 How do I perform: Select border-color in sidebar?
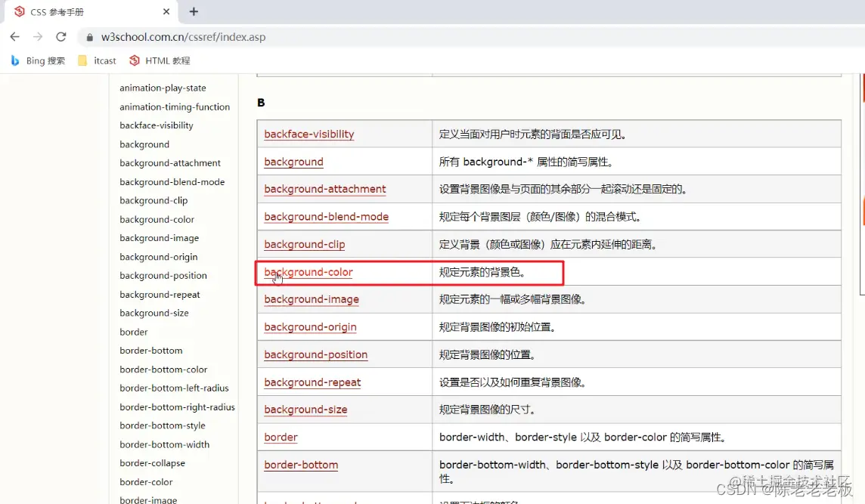(146, 481)
